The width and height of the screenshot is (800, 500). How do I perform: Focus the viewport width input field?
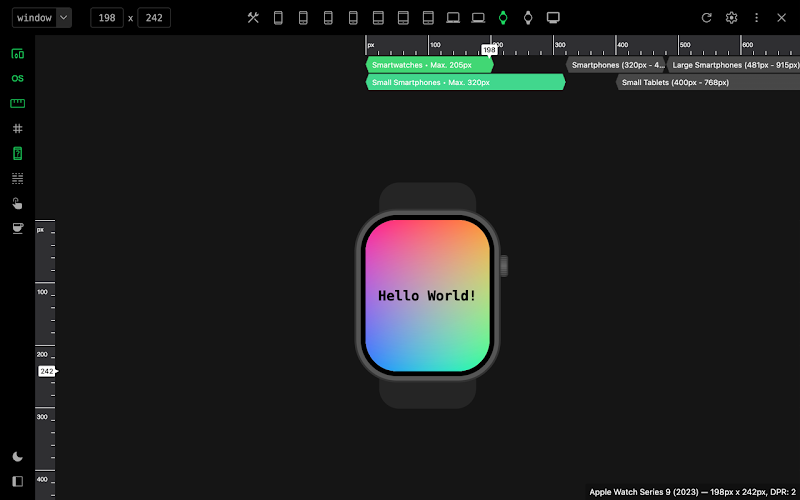click(x=107, y=18)
